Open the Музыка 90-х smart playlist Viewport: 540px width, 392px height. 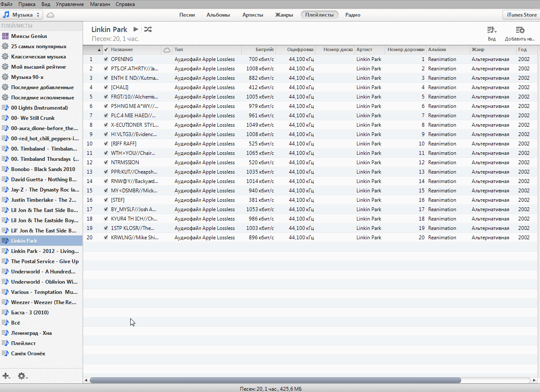coord(41,77)
